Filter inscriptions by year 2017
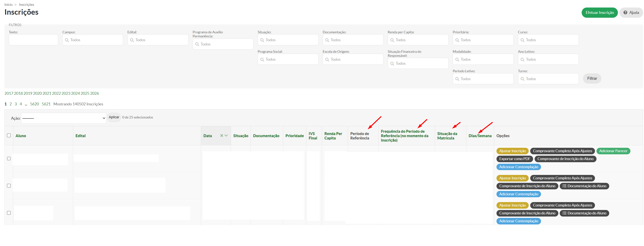644x246 pixels. pyautogui.click(x=9, y=93)
